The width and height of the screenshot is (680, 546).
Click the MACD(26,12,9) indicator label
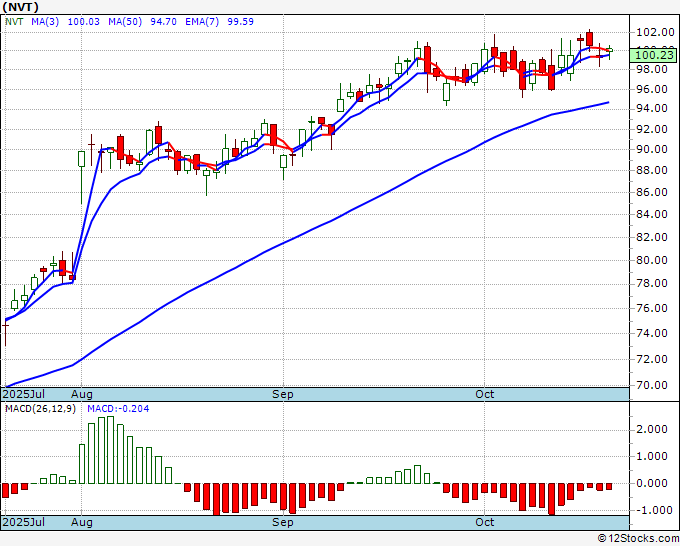click(x=40, y=409)
